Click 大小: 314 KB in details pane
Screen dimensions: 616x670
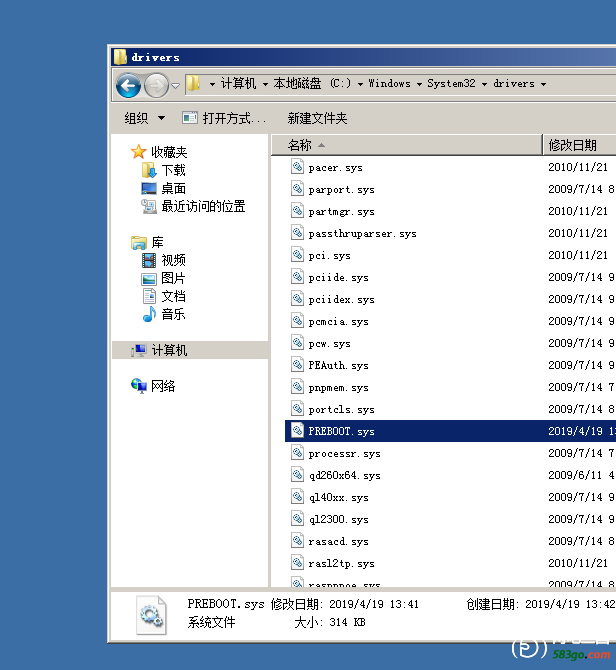click(x=330, y=622)
